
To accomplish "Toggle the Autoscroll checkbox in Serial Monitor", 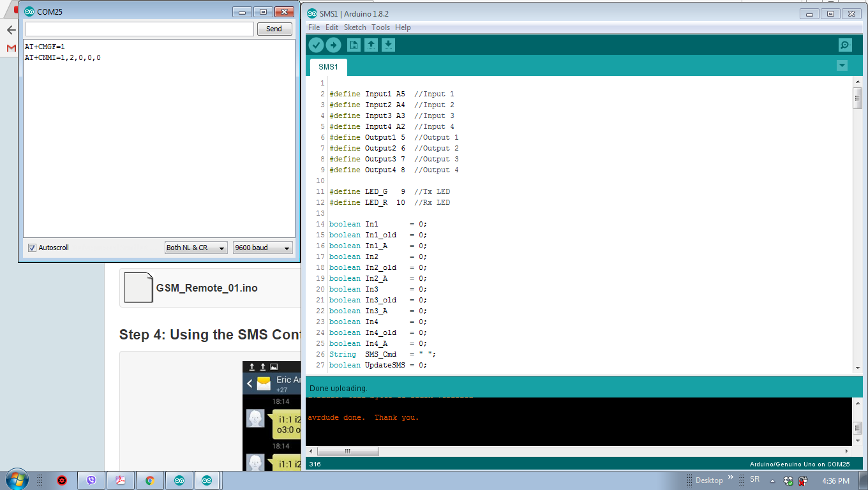I will tap(32, 248).
